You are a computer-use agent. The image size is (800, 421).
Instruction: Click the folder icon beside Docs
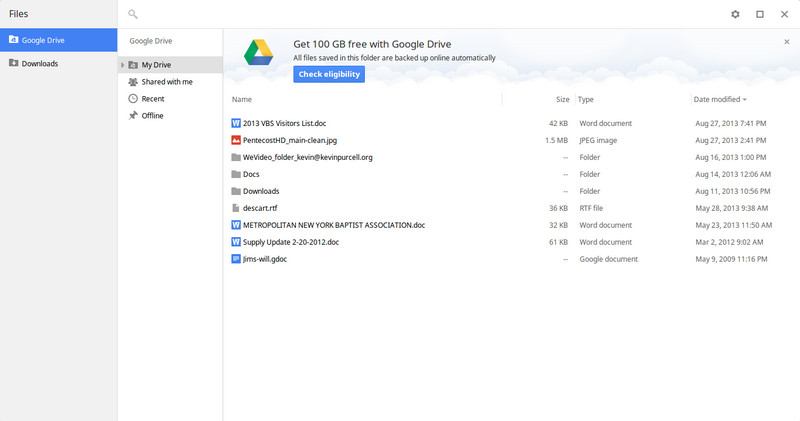tap(236, 174)
